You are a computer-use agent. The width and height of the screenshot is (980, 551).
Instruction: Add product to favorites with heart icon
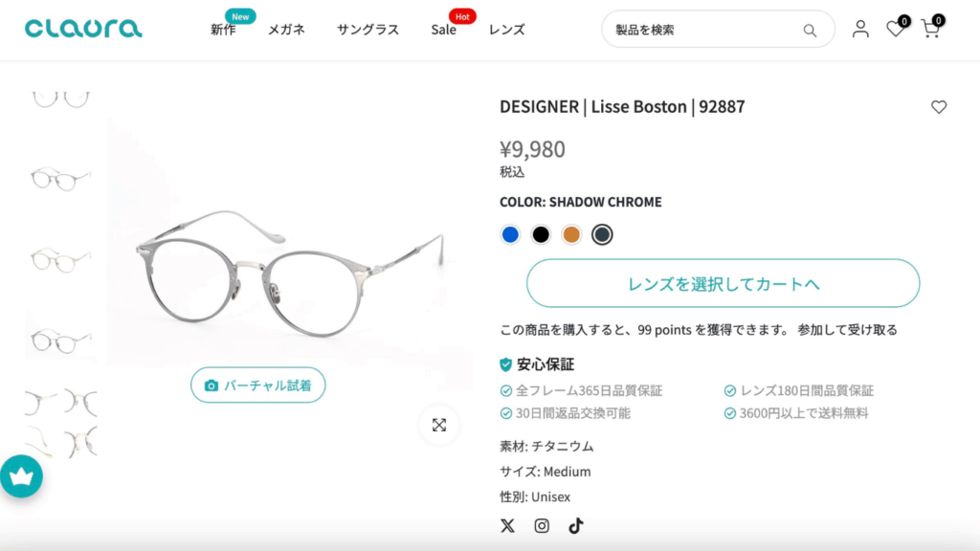coord(939,107)
